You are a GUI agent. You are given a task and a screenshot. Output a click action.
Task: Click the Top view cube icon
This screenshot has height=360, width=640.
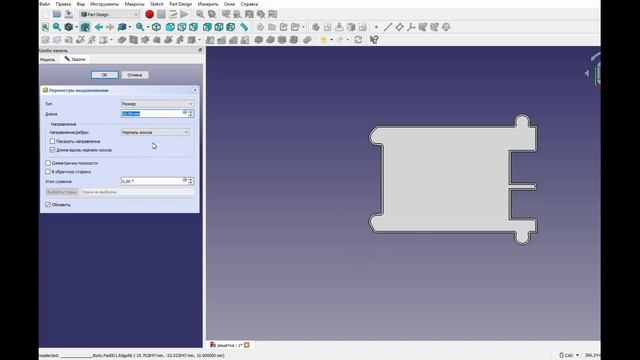click(182, 27)
